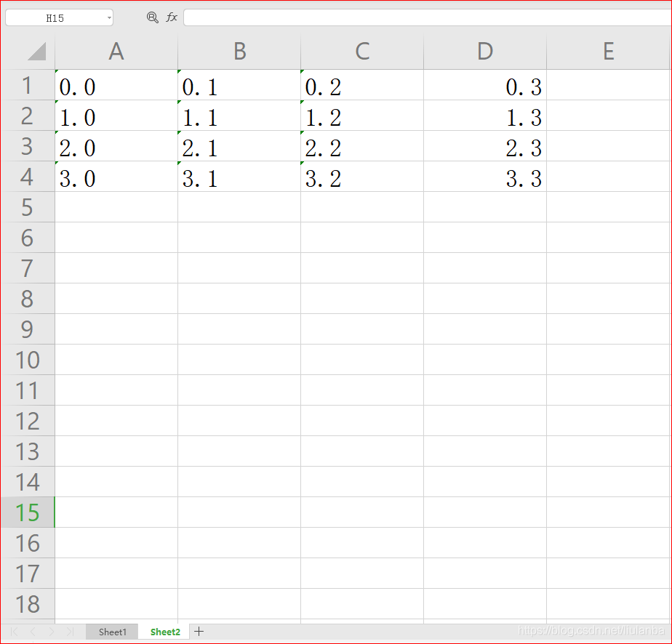Click the zoom magnifier icon beside fx
The image size is (672, 644).
click(152, 17)
